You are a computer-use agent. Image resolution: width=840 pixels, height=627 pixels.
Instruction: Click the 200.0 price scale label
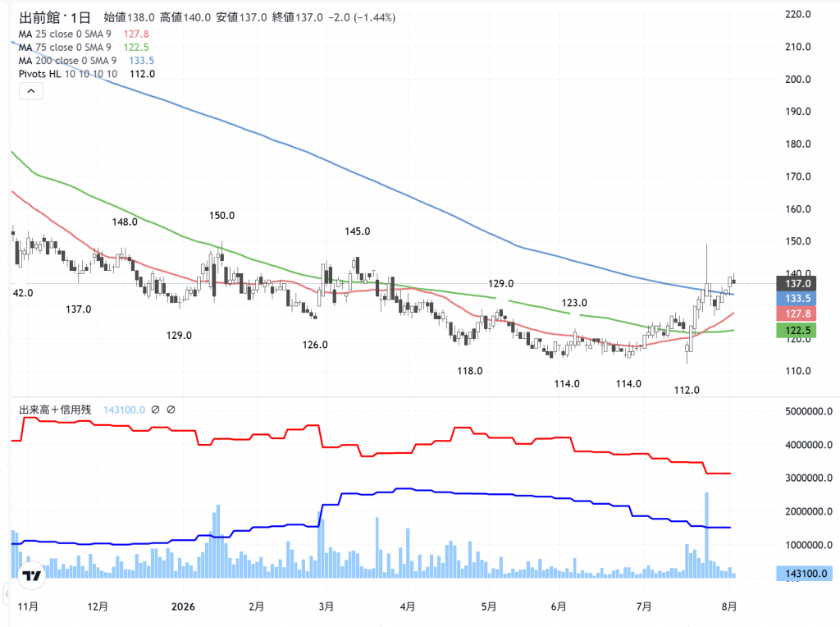pos(798,80)
